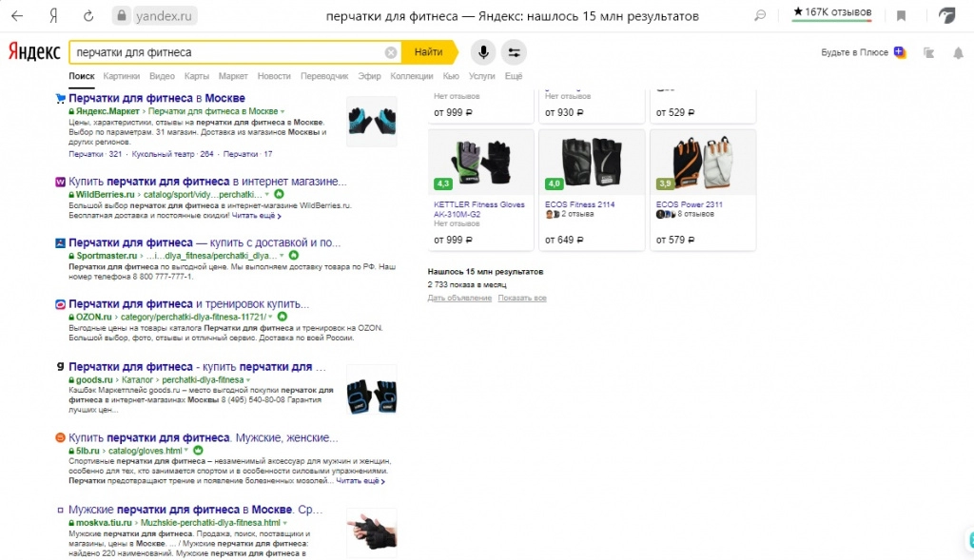
Task: Open notifications bell icon
Action: tap(959, 53)
